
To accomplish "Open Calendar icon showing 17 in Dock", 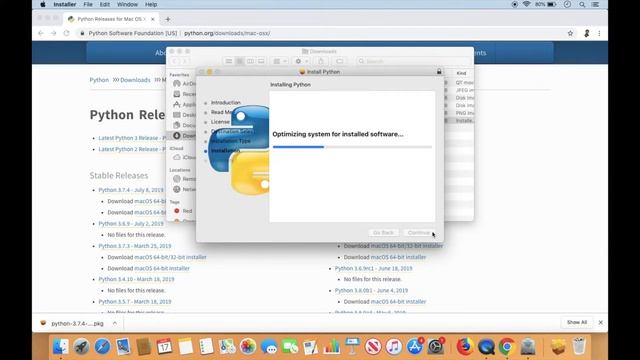I will tap(164, 347).
